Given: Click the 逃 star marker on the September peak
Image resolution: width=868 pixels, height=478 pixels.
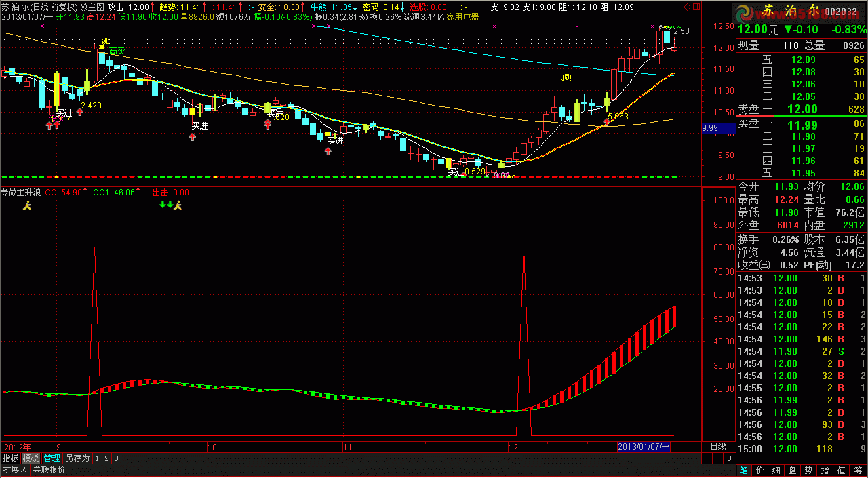Looking at the screenshot, I should (x=102, y=46).
